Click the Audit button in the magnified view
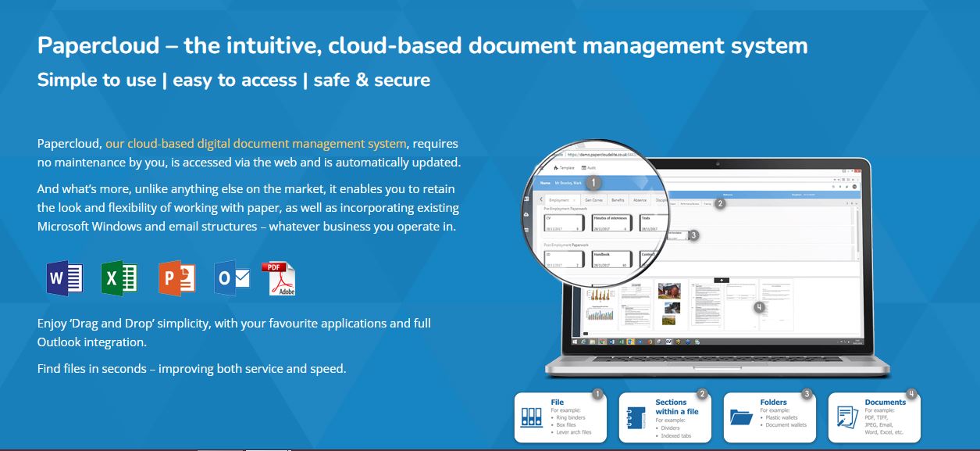This screenshot has width=980, height=451. pyautogui.click(x=589, y=168)
